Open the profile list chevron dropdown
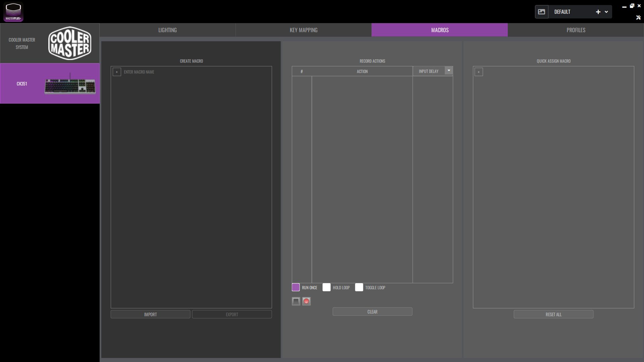This screenshot has height=362, width=644. tap(606, 12)
